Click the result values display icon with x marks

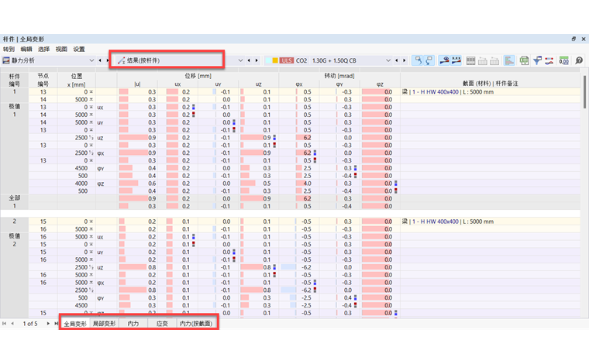point(456,60)
